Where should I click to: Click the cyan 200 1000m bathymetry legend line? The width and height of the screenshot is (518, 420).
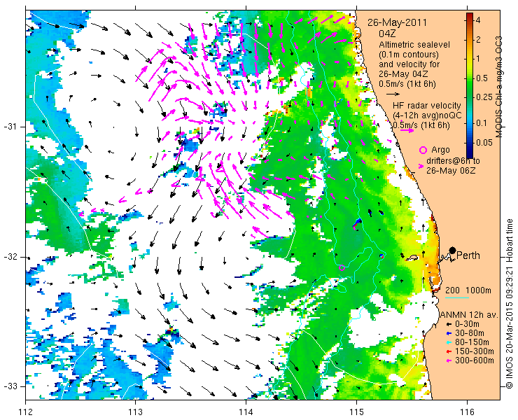click(457, 297)
